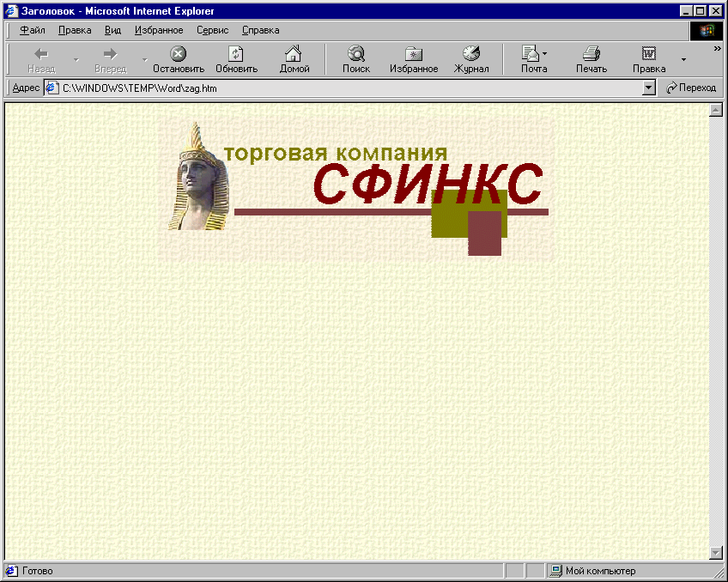Open the Избранное menu in menu bar
The image size is (728, 582).
click(159, 30)
